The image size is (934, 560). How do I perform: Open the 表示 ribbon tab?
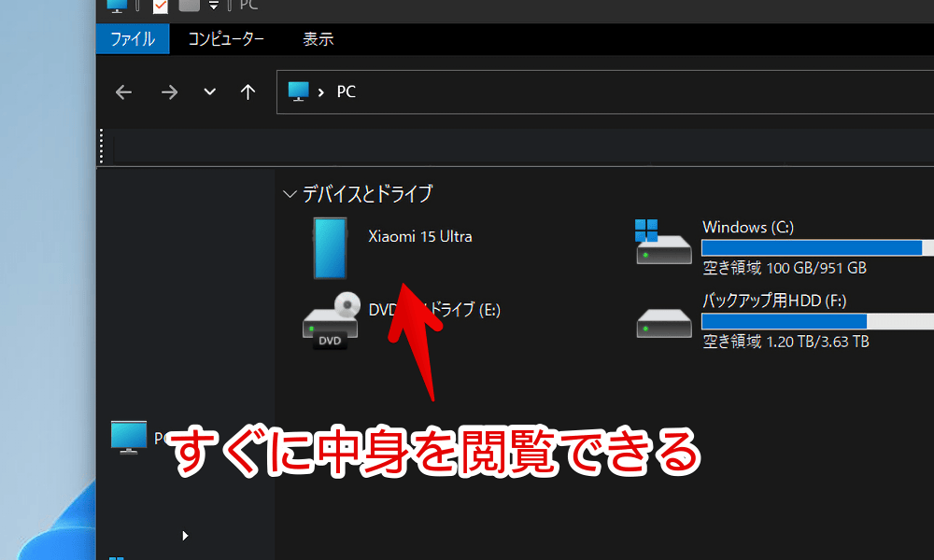pyautogui.click(x=318, y=39)
